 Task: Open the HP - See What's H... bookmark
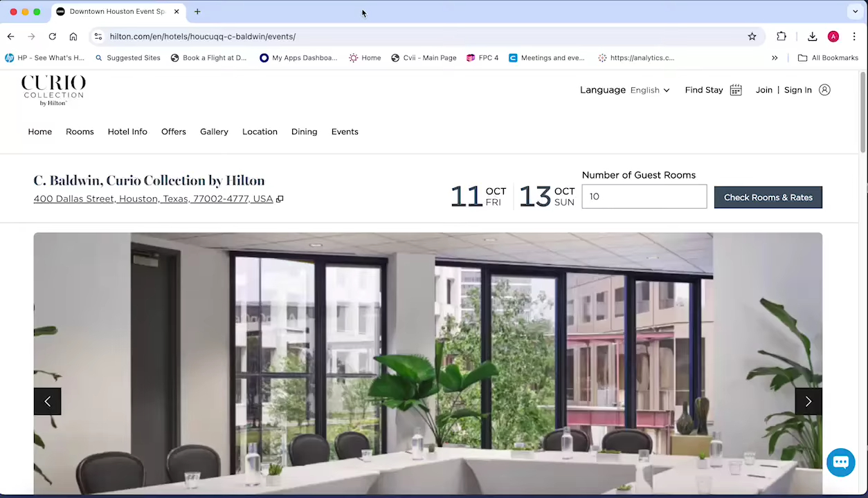pyautogui.click(x=45, y=58)
